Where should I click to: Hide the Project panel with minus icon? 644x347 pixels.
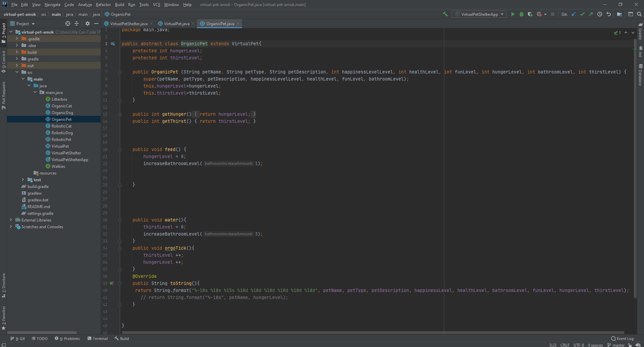[x=96, y=23]
